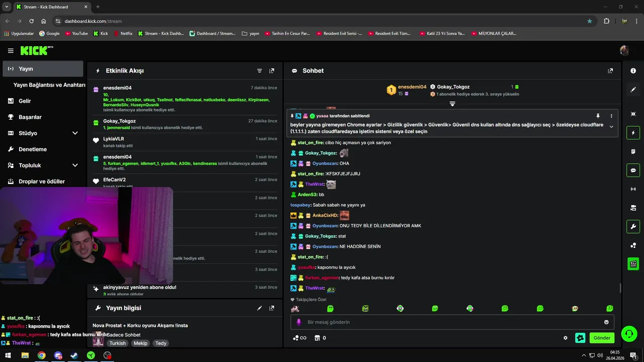The image size is (644, 362).
Task: Click Gokay_Tokgoz gift event in activity feed
Action: [x=185, y=124]
